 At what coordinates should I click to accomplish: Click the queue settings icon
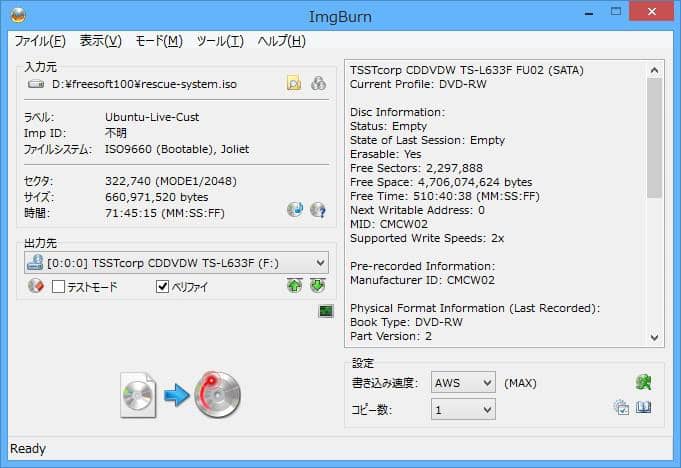pos(621,407)
